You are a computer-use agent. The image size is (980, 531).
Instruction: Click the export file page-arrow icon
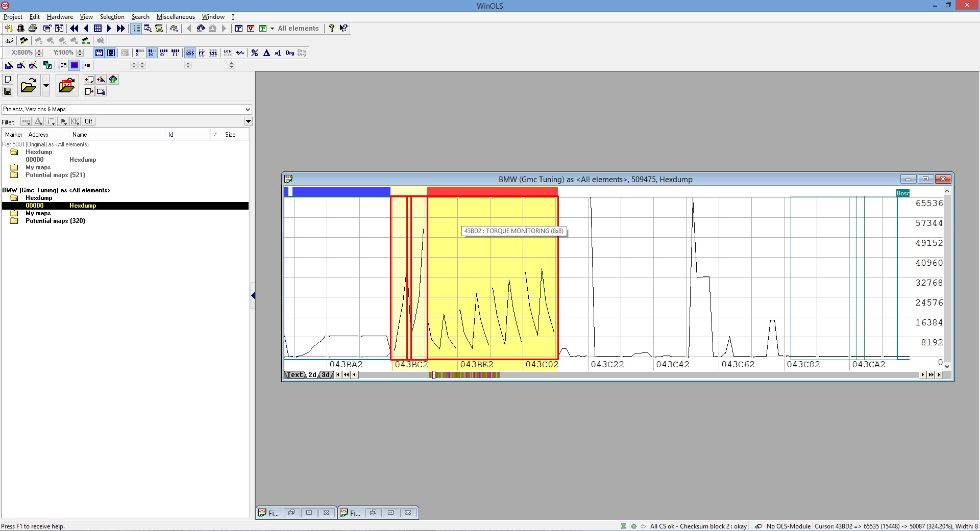(89, 91)
